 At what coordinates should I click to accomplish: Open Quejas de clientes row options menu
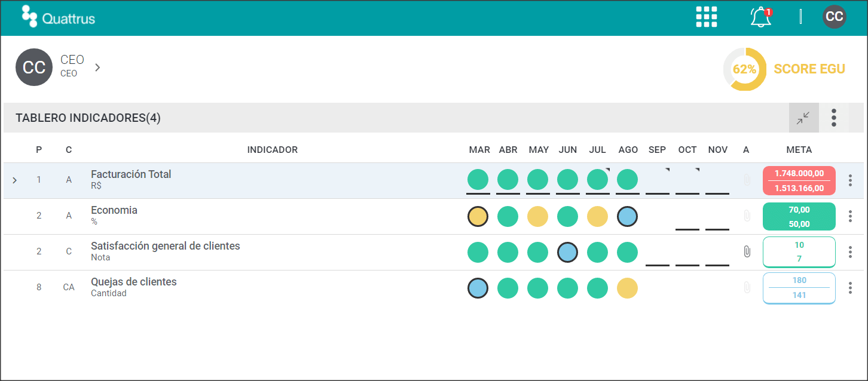850,288
